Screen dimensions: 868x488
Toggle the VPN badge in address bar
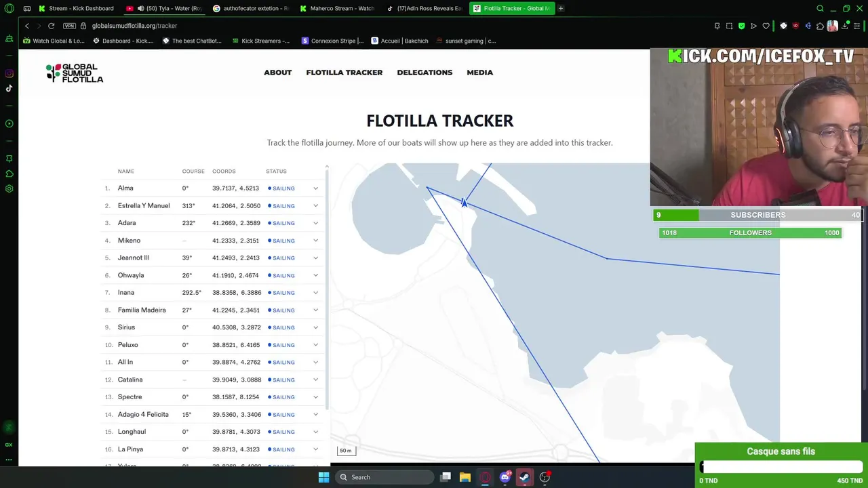pos(69,26)
